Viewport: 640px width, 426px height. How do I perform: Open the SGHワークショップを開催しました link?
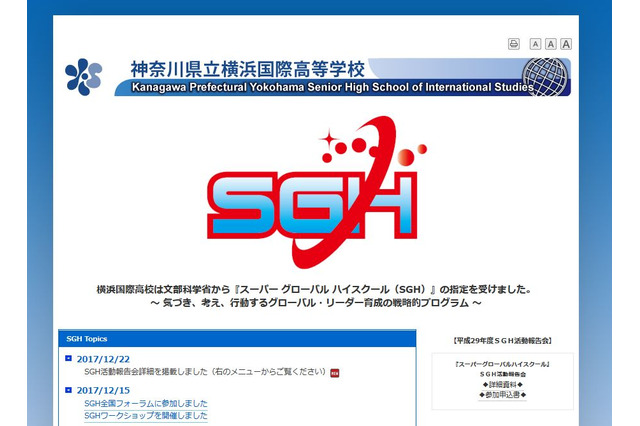146,416
